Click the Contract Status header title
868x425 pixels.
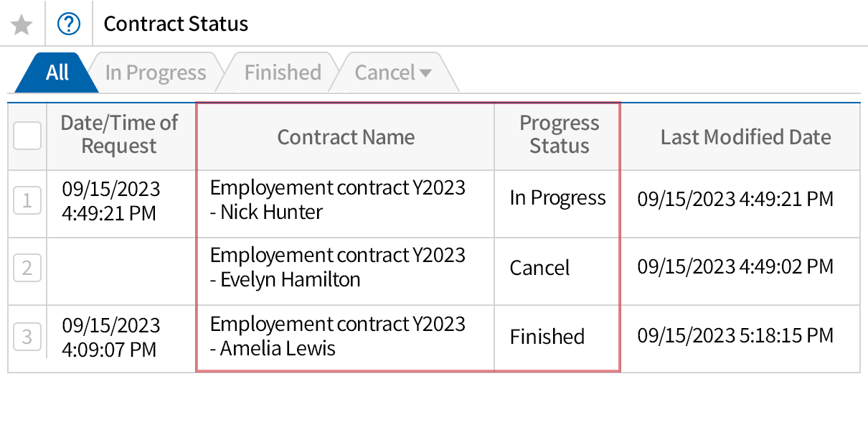[x=175, y=24]
